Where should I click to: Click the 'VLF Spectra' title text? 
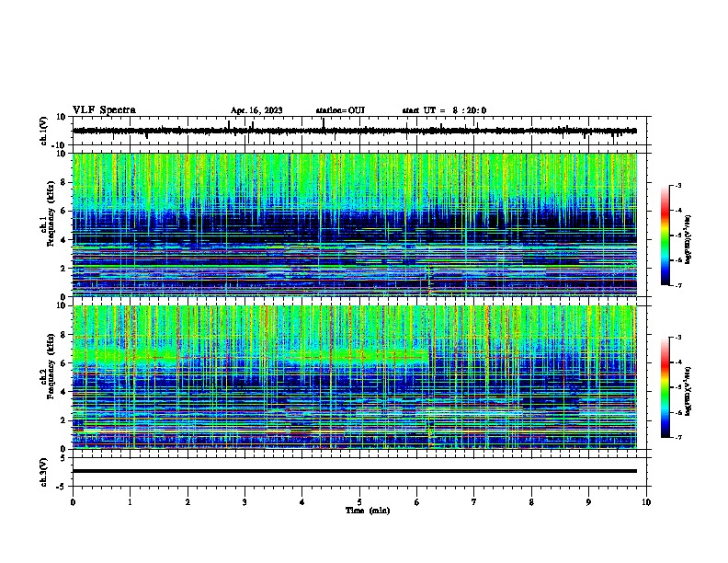(x=104, y=110)
